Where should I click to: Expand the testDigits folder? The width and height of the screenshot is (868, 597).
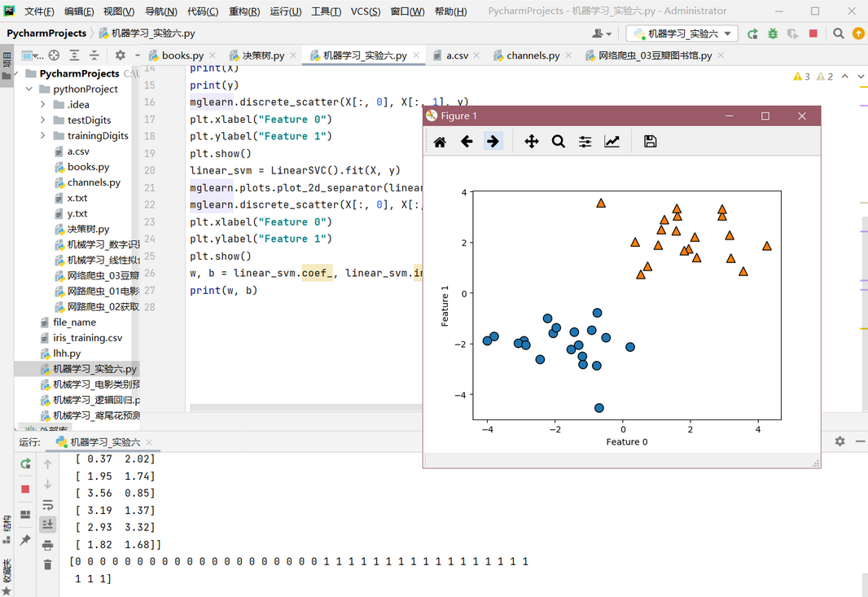coord(43,121)
